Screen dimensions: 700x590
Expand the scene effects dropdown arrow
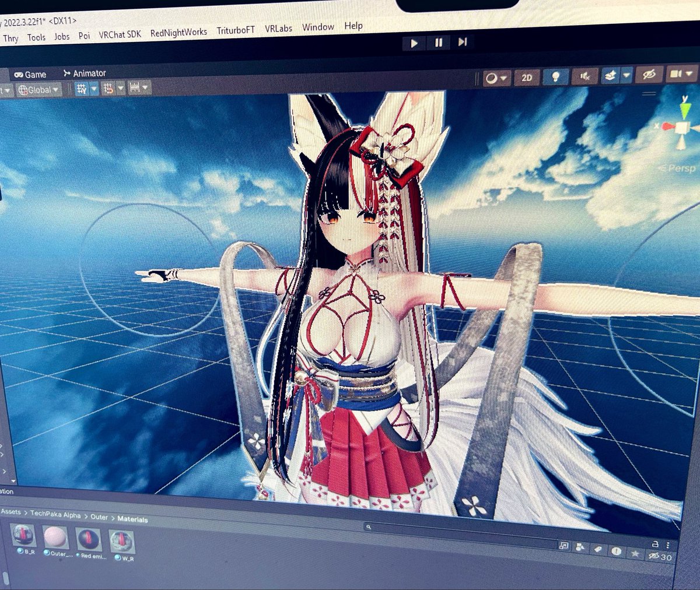626,75
